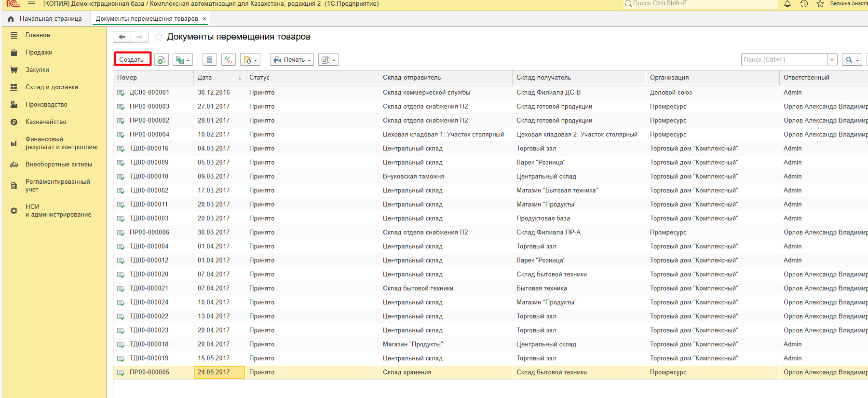Open the Казначейство section
Screen dimensions: 868x398
click(46, 122)
